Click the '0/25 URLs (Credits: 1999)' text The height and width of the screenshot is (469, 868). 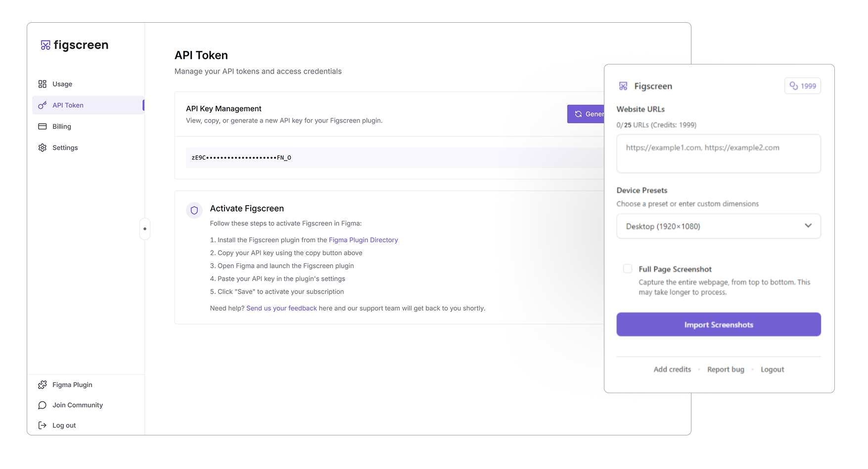(656, 125)
